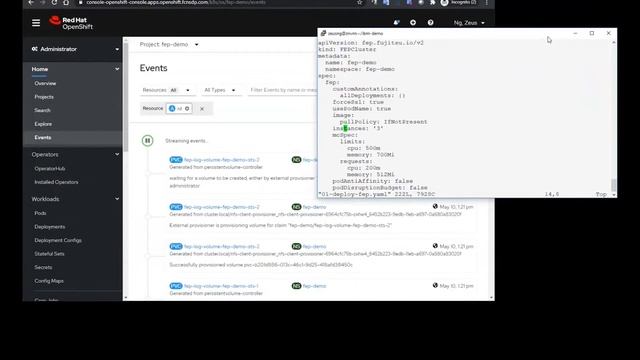This screenshot has height=360, width=640.
Task: Collapse the Home navigation section
Action: click(75, 69)
